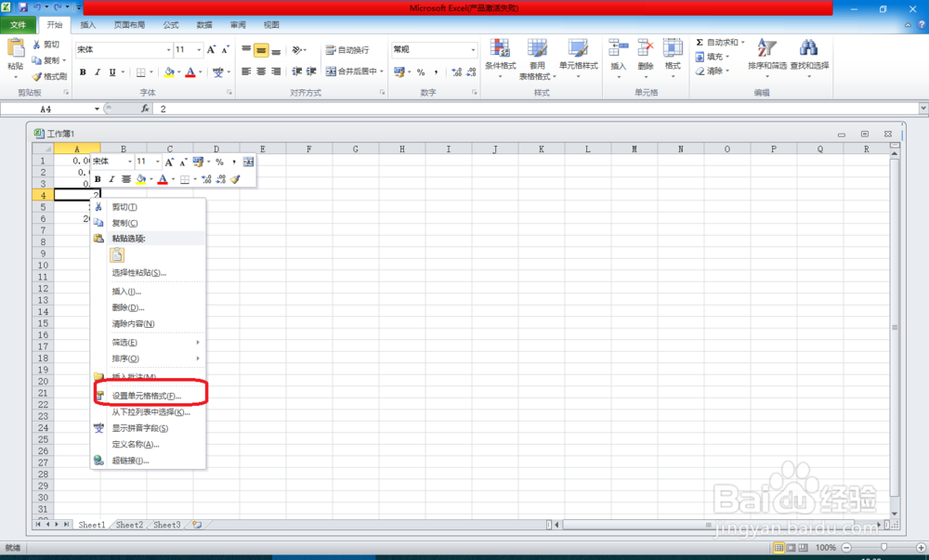Switch to the Data (数据) tab
Viewport: 929px width, 560px height.
[x=204, y=25]
